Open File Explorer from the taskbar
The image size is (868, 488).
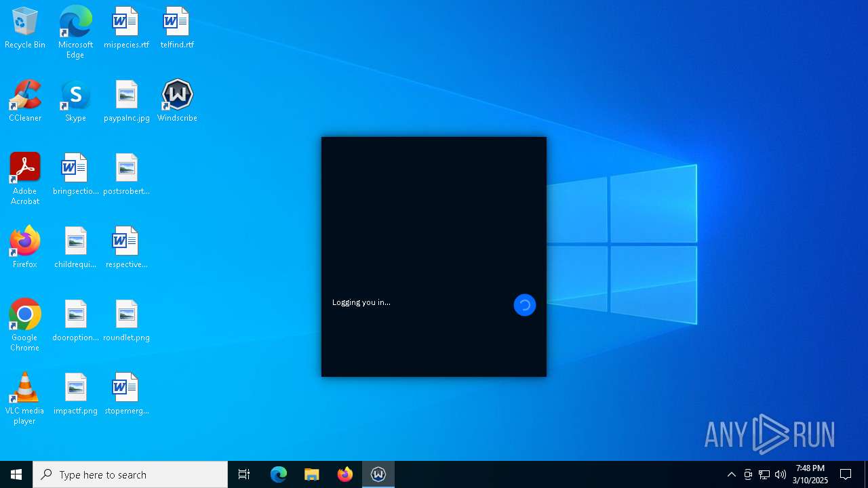pos(312,474)
